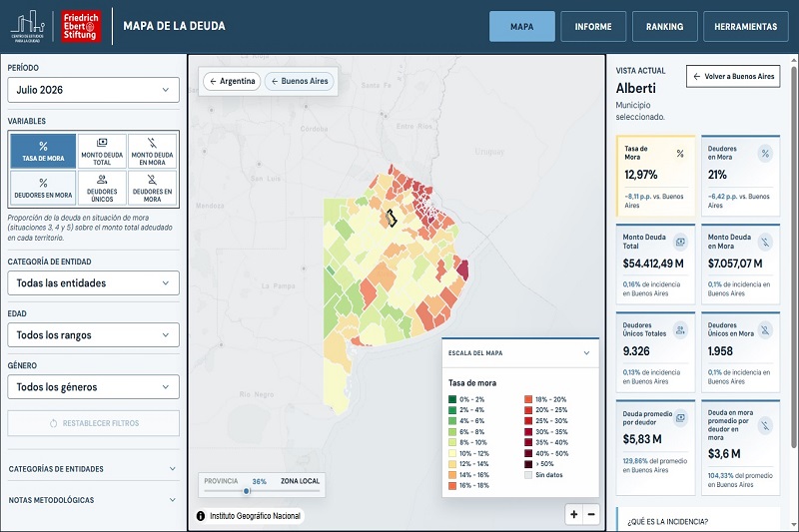Click the Deudores en Mora value 21%
The height and width of the screenshot is (532, 799).
click(717, 175)
